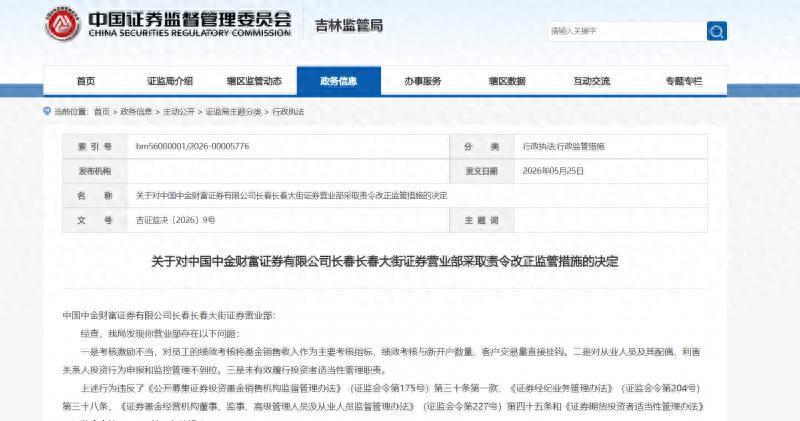
Task: Click the 行政执法 breadcrumb link
Action: coord(288,111)
